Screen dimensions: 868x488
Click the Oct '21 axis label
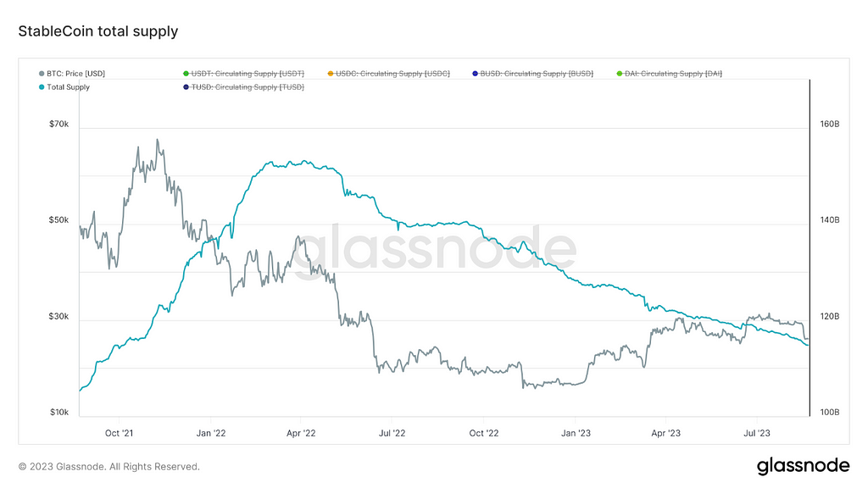[119, 433]
